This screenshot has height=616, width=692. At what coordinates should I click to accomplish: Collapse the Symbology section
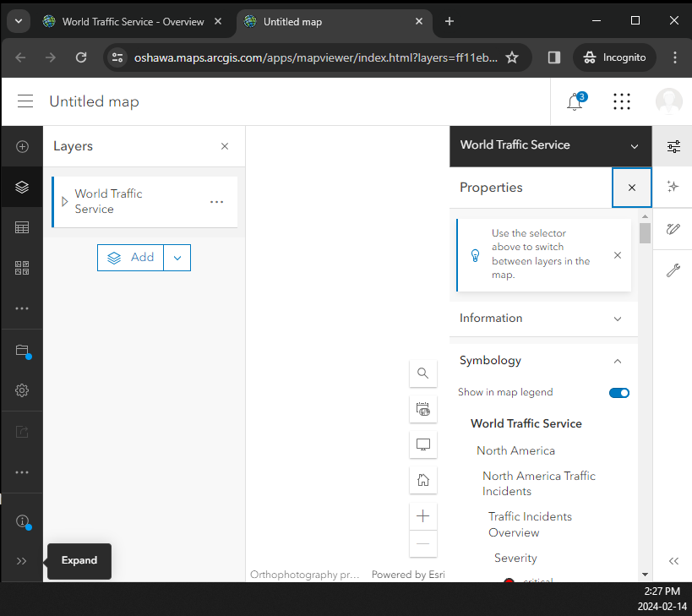click(618, 361)
